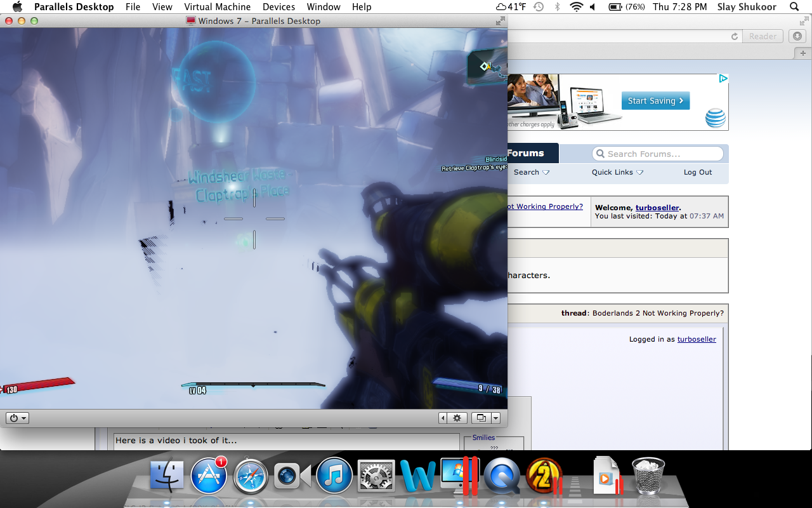Click the 41°F weather menu item
The height and width of the screenshot is (508, 812).
coord(511,7)
